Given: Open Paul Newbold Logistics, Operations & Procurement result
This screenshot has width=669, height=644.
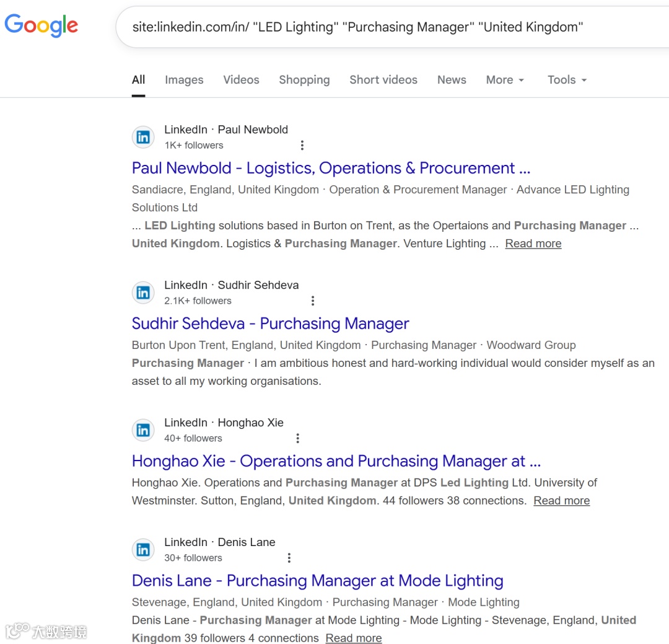Looking at the screenshot, I should click(331, 168).
